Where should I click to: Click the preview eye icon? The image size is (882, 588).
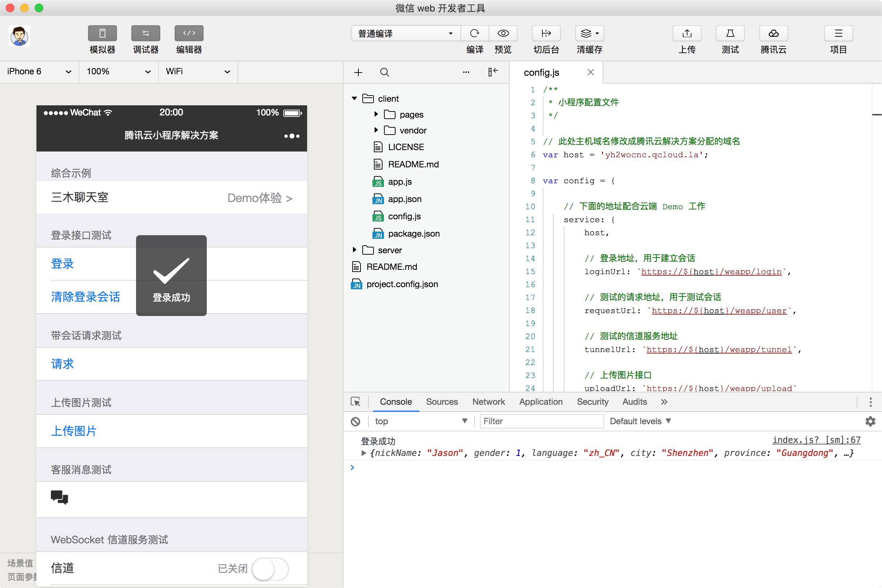coord(503,34)
